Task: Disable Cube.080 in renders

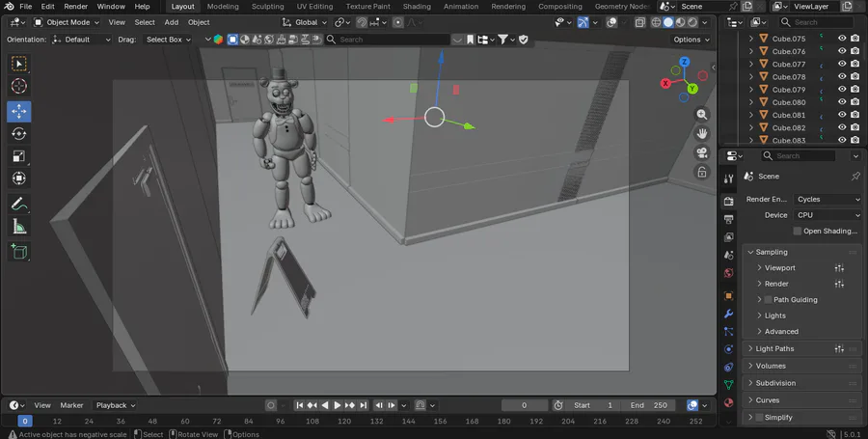Action: pyautogui.click(x=855, y=102)
